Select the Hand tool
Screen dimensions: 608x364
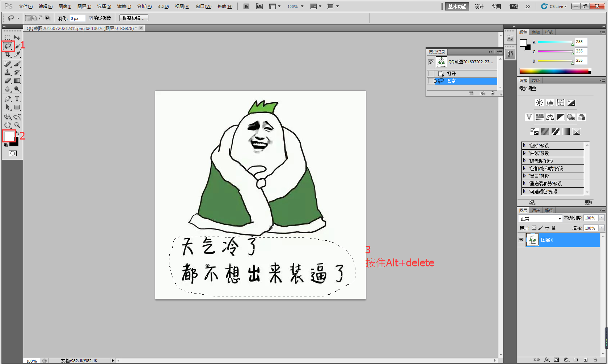pos(8,125)
